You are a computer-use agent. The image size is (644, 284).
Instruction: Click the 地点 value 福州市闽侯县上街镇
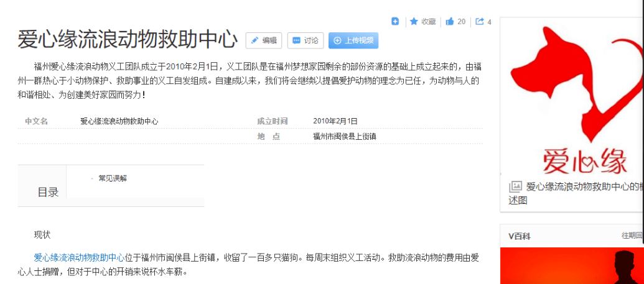344,137
